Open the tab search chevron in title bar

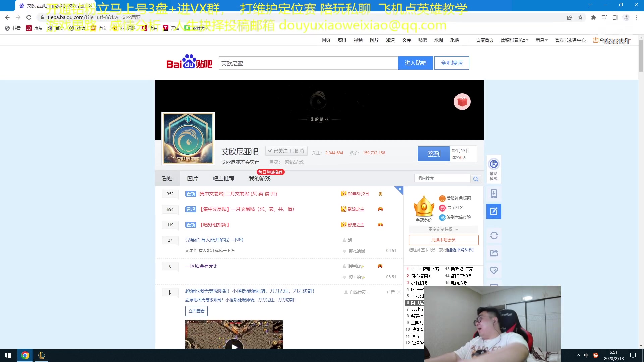pos(590,5)
